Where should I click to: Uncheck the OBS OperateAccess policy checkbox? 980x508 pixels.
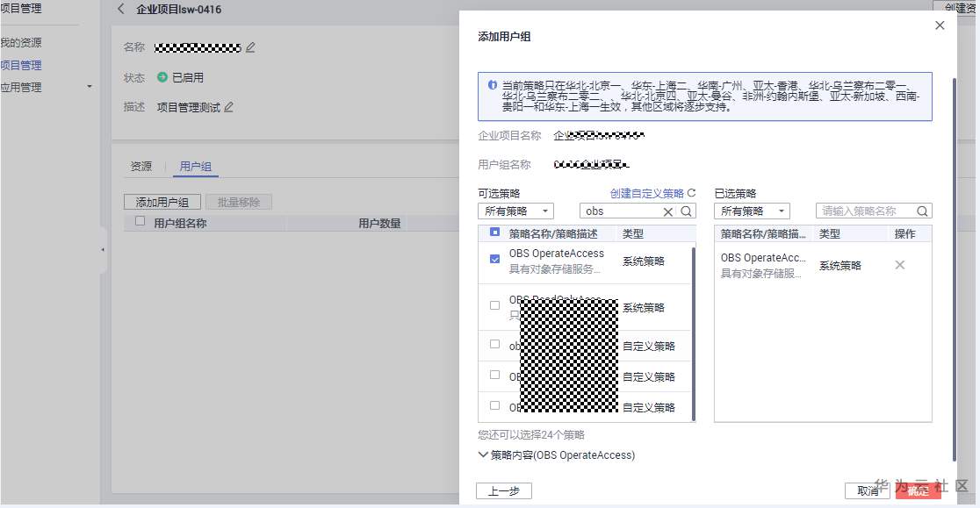click(x=494, y=259)
